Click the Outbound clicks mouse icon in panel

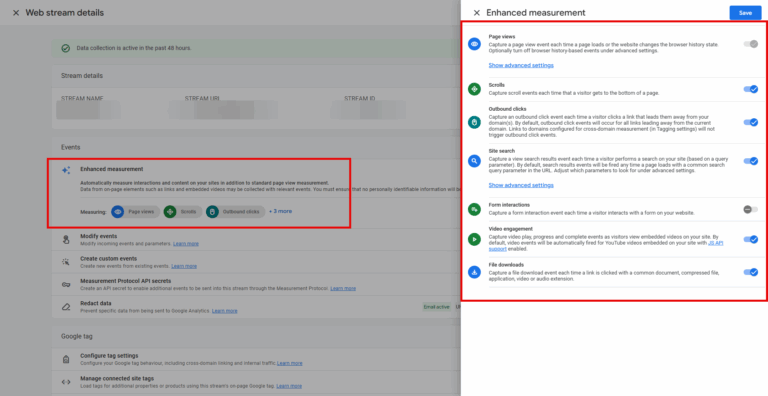[x=474, y=122]
